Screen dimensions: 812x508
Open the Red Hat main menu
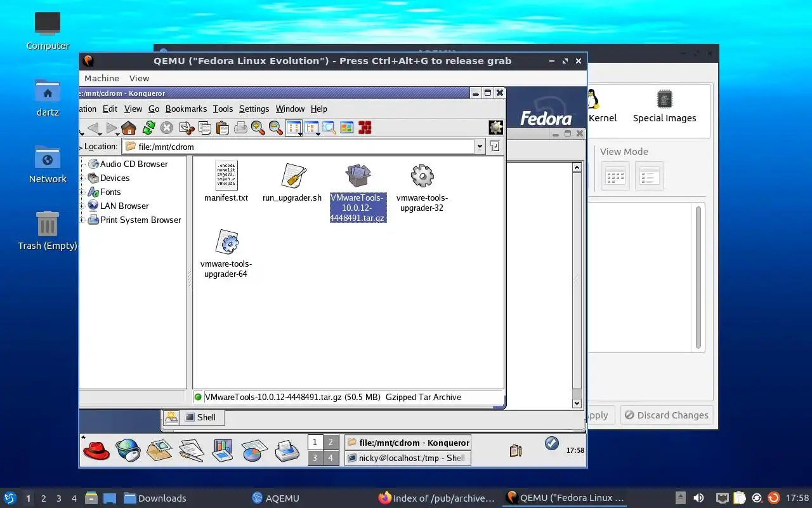[96, 450]
